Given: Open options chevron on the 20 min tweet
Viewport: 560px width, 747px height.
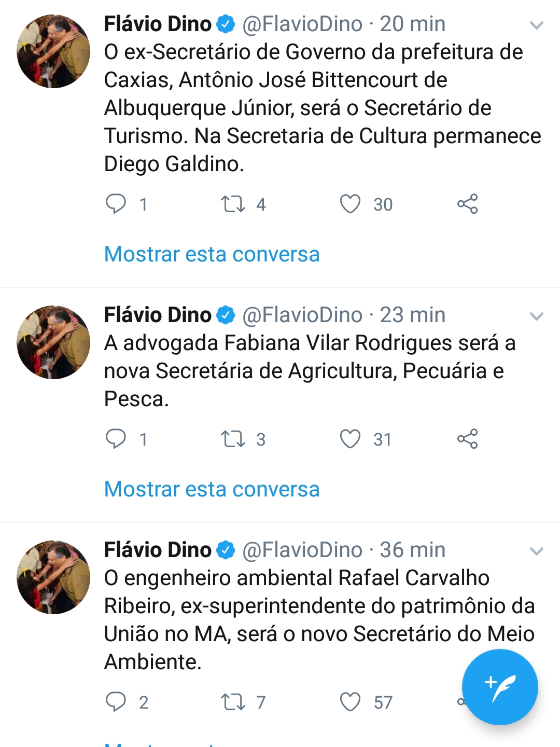Looking at the screenshot, I should [537, 25].
